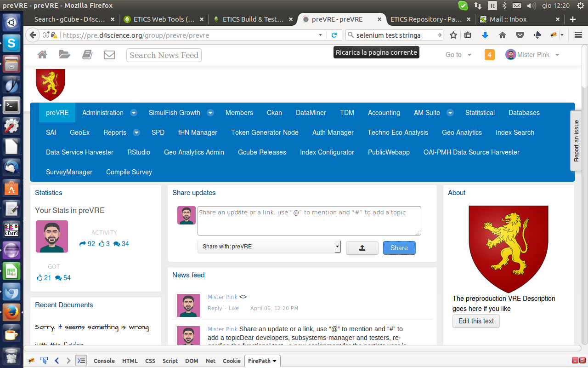588x368 pixels.
Task: Click the Edit this text button
Action: (x=476, y=321)
